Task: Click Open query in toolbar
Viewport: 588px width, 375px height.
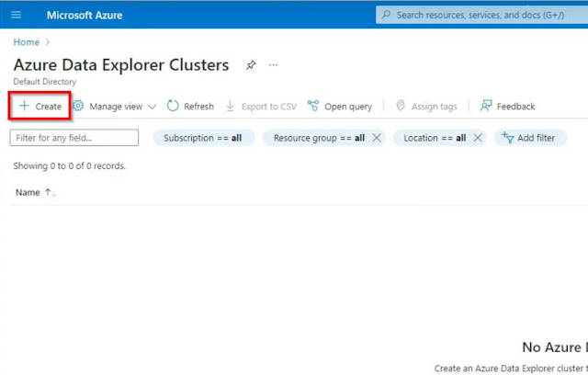Action: click(340, 107)
